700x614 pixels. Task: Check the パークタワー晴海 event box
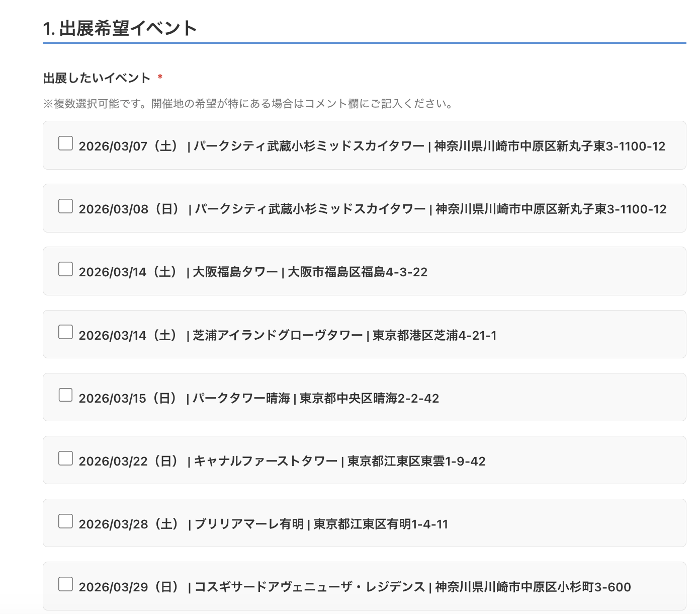point(66,395)
